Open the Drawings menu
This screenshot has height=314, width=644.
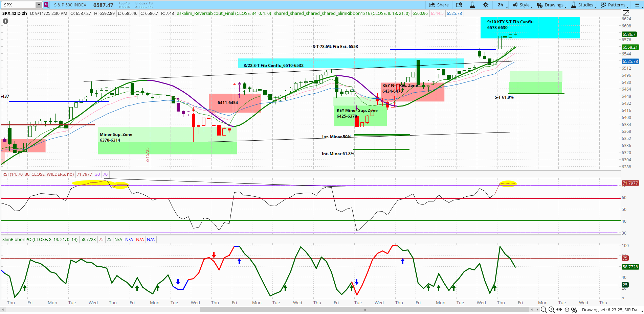[x=552, y=5]
